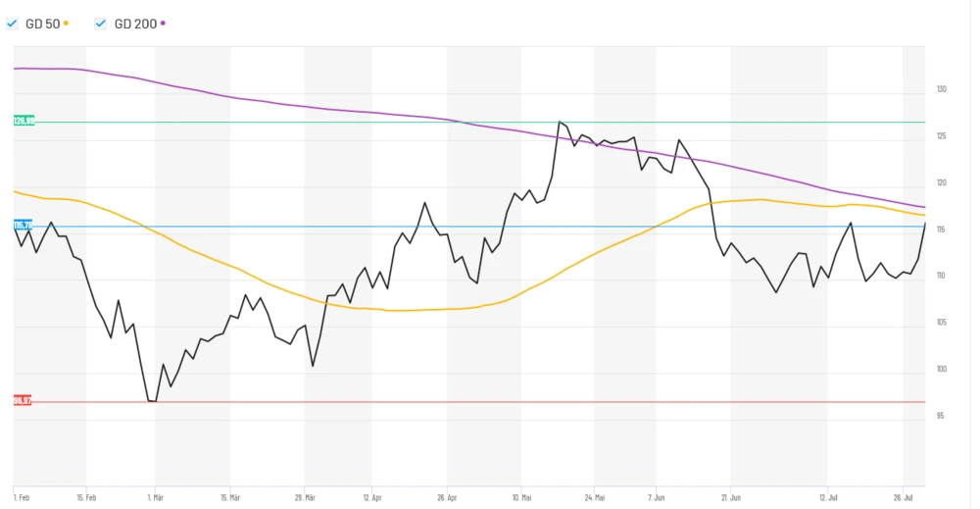Click the lowest dip of the black price line
The width and height of the screenshot is (980, 509).
pyautogui.click(x=154, y=401)
